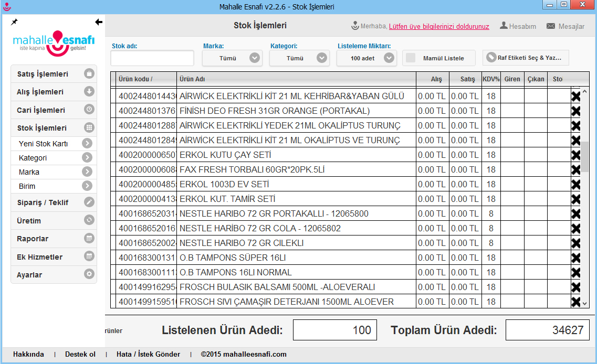Sort by KDV% column header
Viewport: 597px width, 364px height.
(491, 79)
